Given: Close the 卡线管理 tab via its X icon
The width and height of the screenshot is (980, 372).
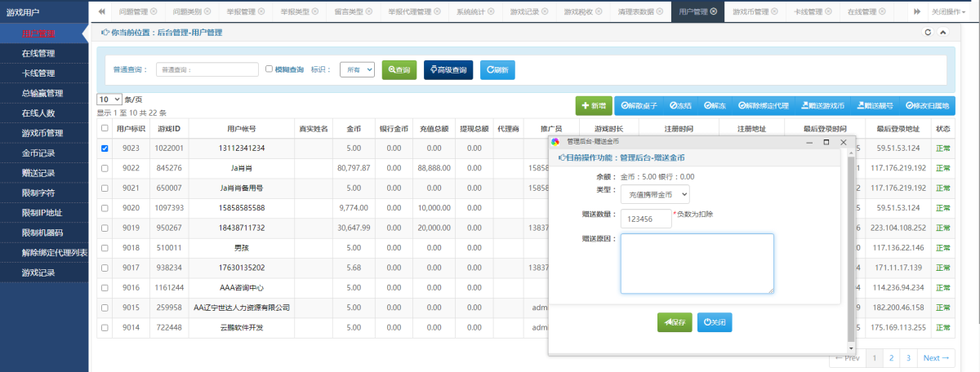Looking at the screenshot, I should pyautogui.click(x=830, y=11).
